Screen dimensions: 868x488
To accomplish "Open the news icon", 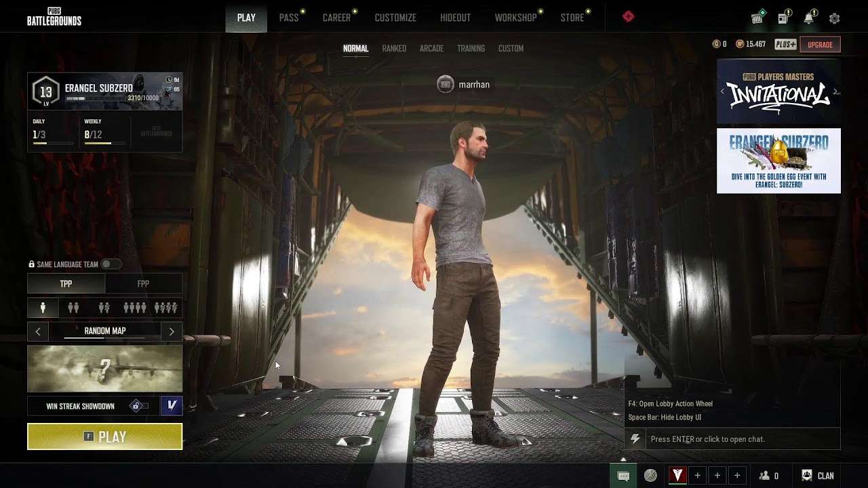I will tap(783, 18).
